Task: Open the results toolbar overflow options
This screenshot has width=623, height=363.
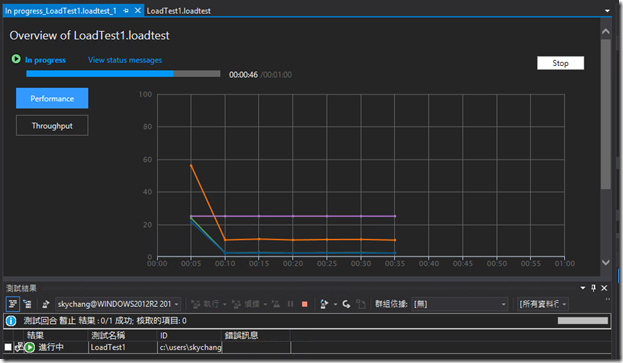Action: (x=608, y=300)
